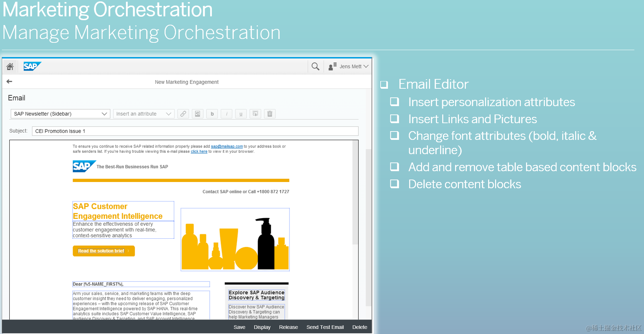Screen dimensions: 644x334
Task: Click Delete in the footer bar
Action: pos(360,327)
